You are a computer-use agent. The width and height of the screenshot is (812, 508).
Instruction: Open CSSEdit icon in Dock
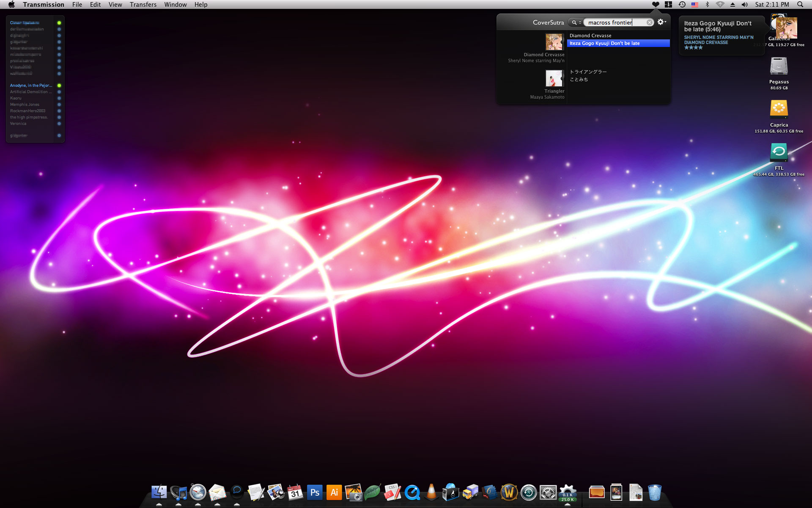(392, 492)
